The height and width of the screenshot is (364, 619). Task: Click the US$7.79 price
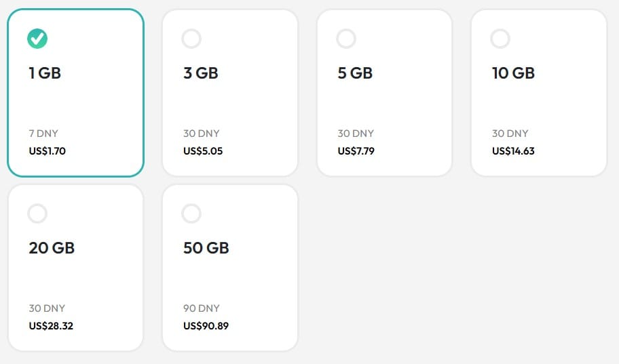356,151
